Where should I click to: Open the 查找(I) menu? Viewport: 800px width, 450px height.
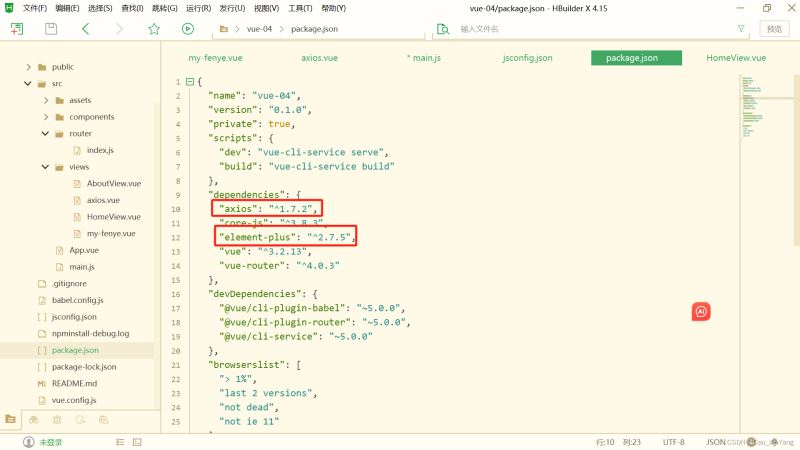132,8
